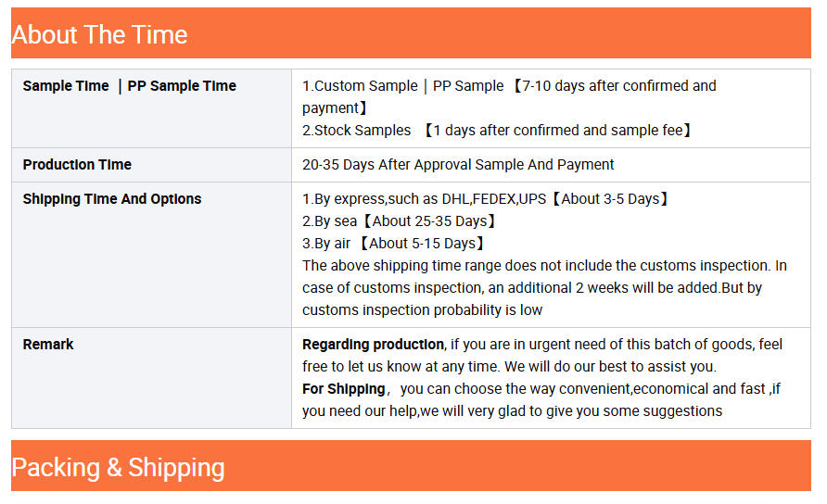The image size is (827, 504).
Task: Click the Shipping Time And Options label
Action: [112, 199]
